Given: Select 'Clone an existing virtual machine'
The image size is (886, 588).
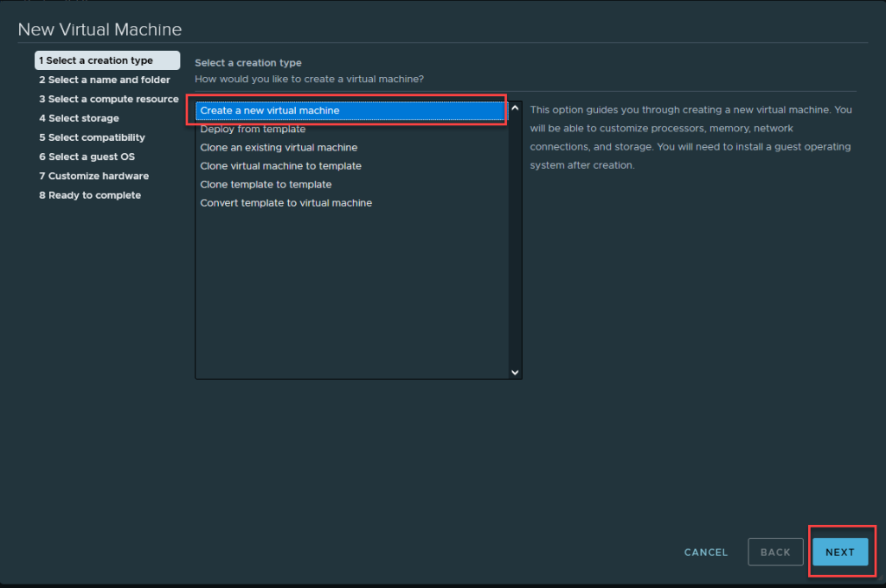Looking at the screenshot, I should click(279, 148).
